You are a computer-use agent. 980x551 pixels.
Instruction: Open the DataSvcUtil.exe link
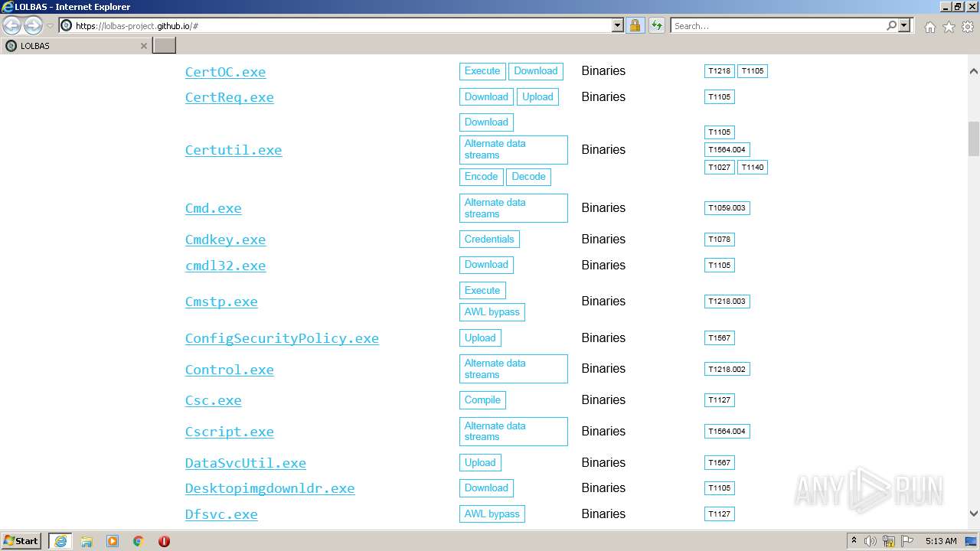[245, 463]
